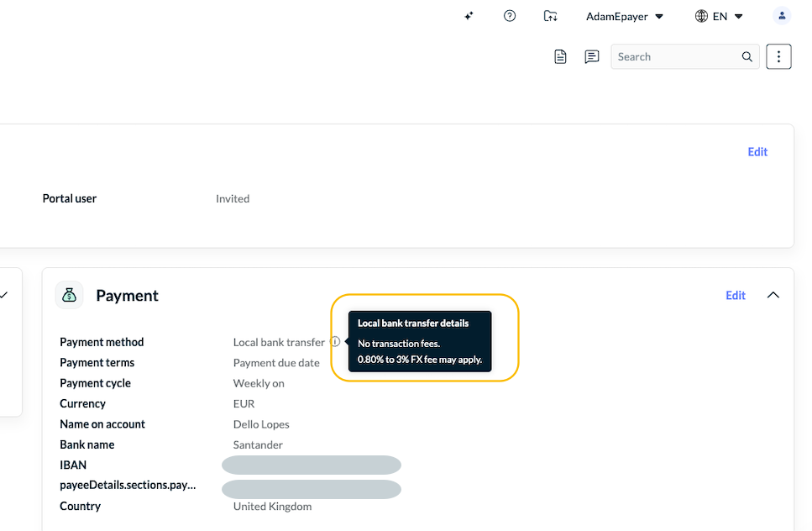Screen dimensions: 812x531
Task: Click the Payment method label
Action: (102, 343)
